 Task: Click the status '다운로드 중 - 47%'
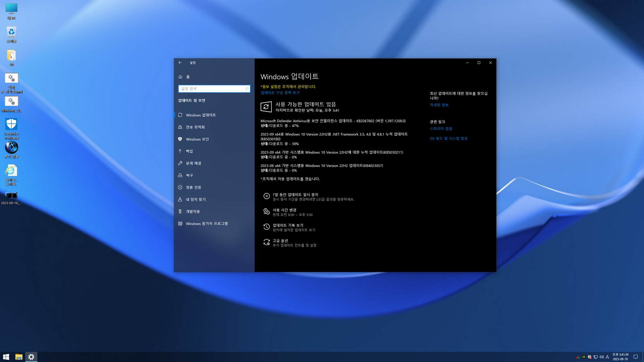point(284,126)
